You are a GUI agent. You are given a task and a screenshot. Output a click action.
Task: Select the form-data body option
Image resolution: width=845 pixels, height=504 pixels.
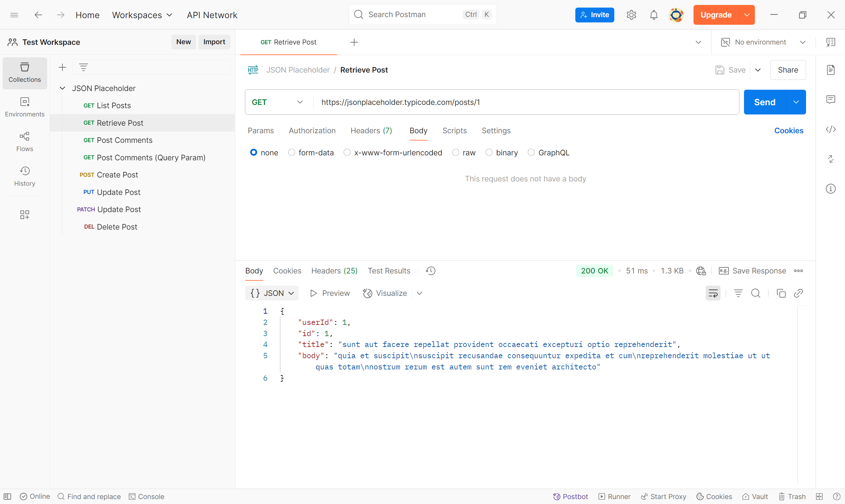point(311,152)
